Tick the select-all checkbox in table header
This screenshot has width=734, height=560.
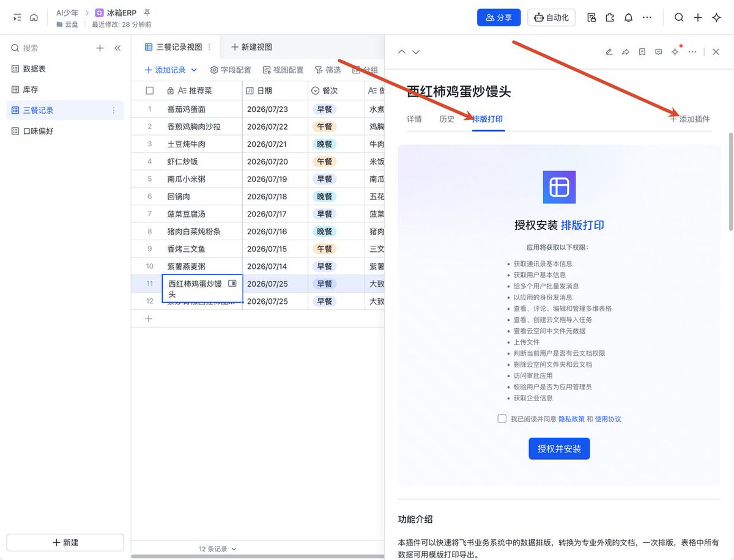click(x=150, y=90)
